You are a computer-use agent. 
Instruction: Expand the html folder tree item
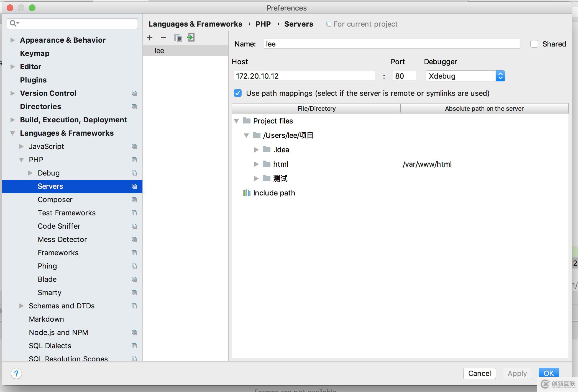[256, 164]
